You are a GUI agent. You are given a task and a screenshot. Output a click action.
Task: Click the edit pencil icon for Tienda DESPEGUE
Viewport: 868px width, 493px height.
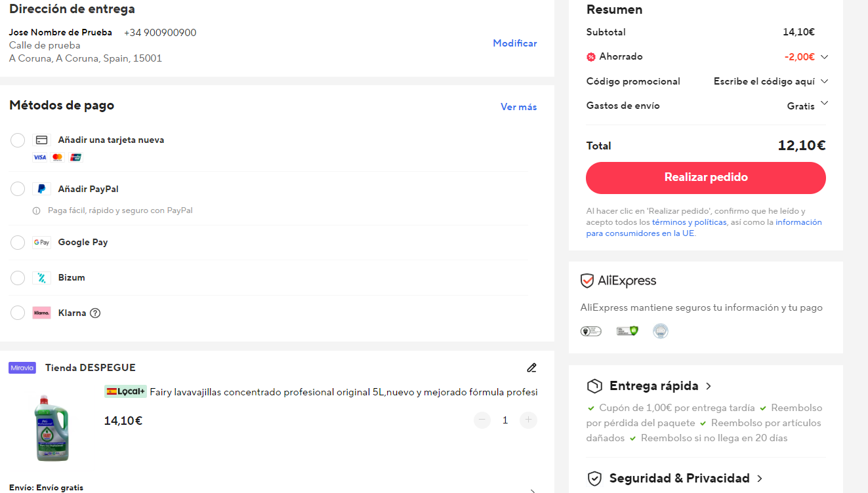pos(531,368)
